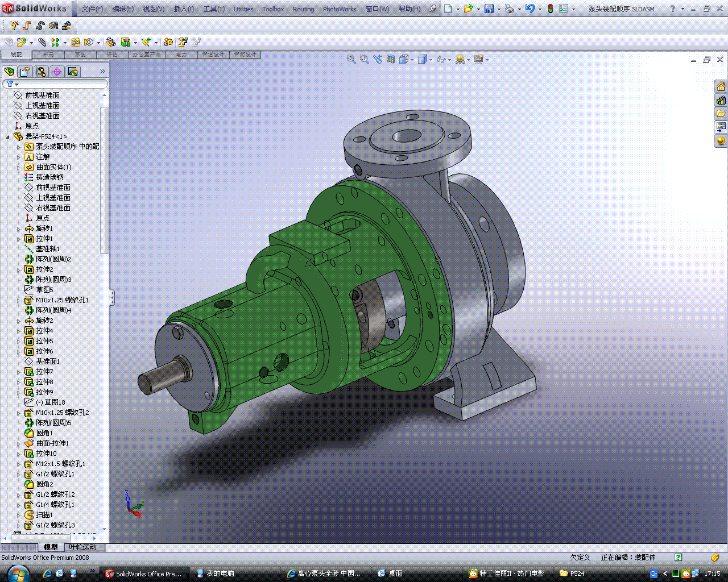Expand the 悬架-P524<1> component node
Screen dimensions: 728x582
pyautogui.click(x=7, y=136)
